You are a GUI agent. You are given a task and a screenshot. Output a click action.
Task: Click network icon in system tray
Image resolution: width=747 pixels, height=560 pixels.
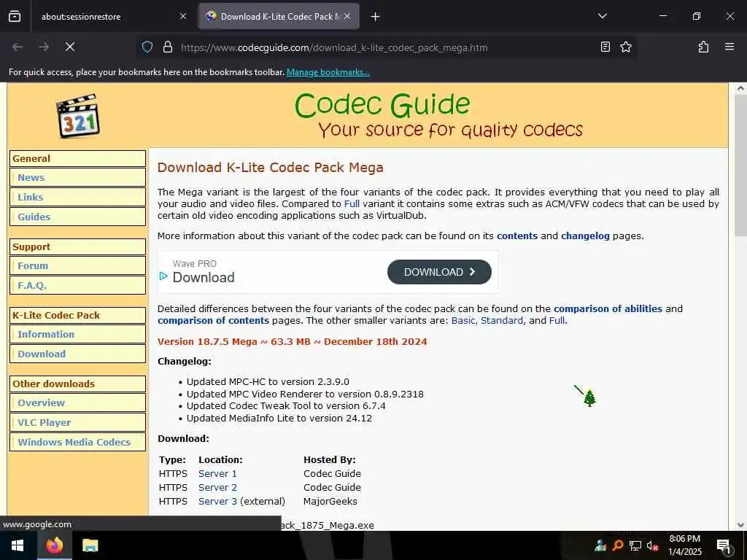click(x=635, y=545)
